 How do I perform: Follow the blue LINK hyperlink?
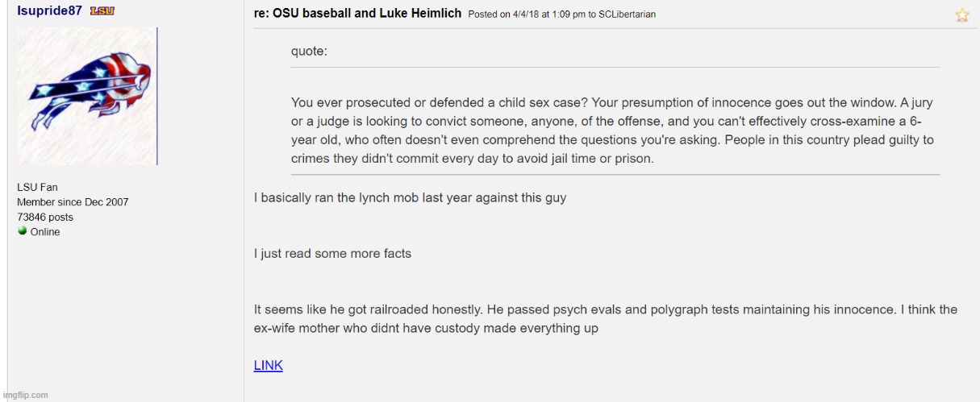tap(268, 366)
